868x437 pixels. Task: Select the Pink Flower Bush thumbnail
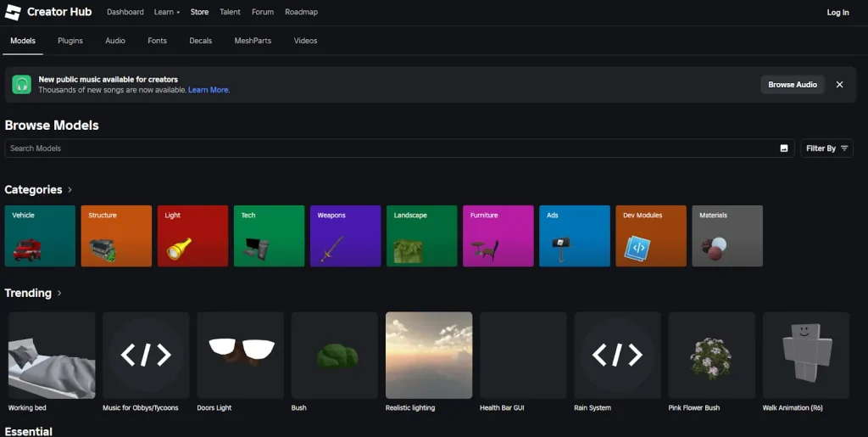coord(712,355)
